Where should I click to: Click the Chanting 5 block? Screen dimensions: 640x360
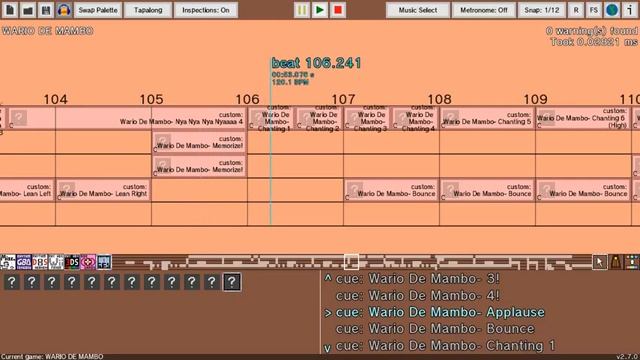pos(487,118)
